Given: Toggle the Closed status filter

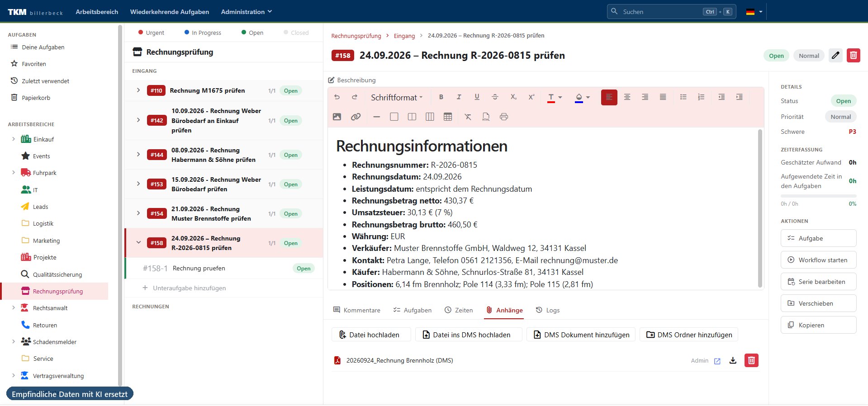Looking at the screenshot, I should click(296, 33).
